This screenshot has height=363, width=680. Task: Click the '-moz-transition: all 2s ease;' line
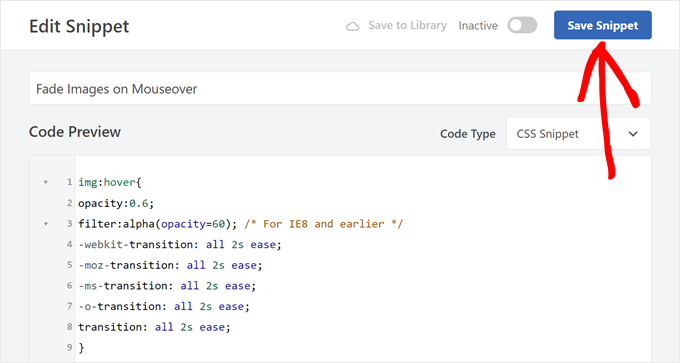point(170,265)
